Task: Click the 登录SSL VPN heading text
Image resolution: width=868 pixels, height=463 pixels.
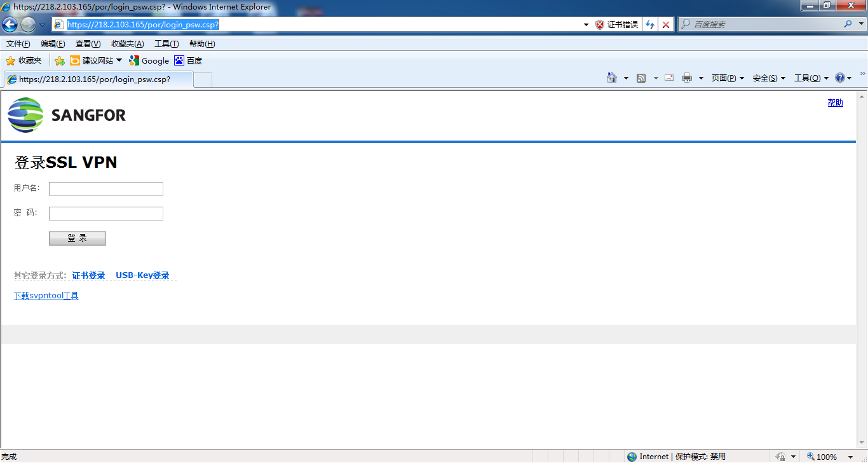Action: pyautogui.click(x=65, y=162)
